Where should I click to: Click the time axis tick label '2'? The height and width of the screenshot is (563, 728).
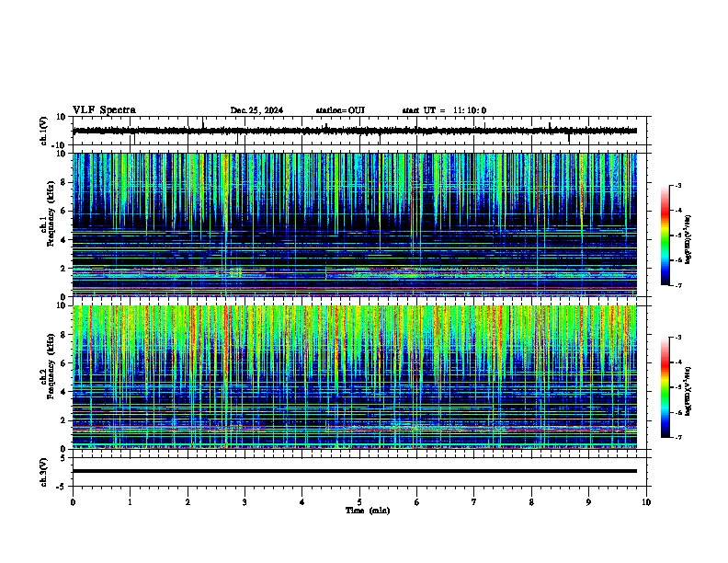(x=188, y=502)
